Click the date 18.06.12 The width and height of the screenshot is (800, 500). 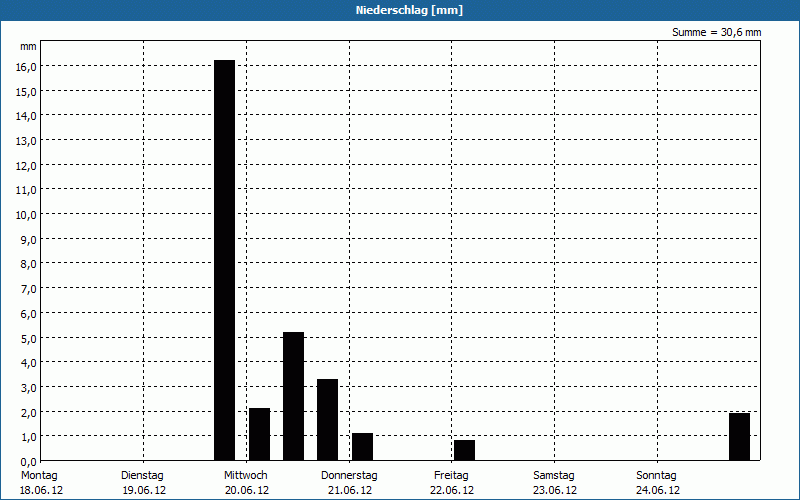(41, 490)
